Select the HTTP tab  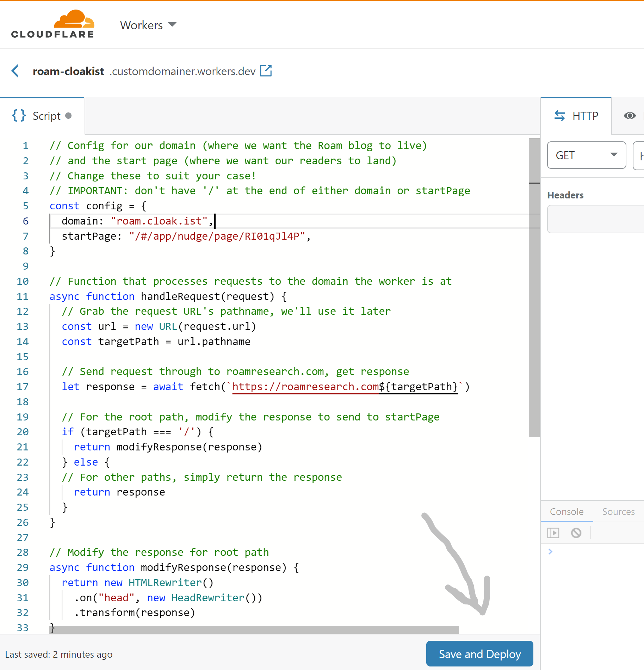point(585,116)
